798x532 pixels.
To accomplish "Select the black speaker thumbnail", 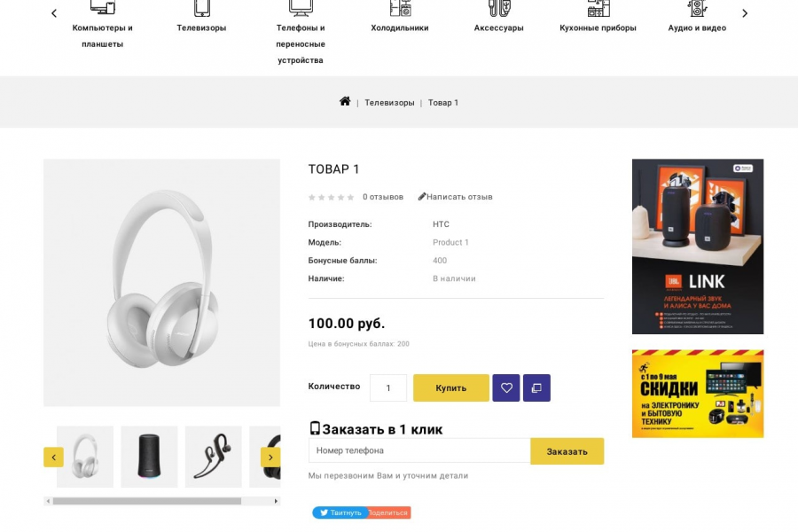I will coord(149,457).
